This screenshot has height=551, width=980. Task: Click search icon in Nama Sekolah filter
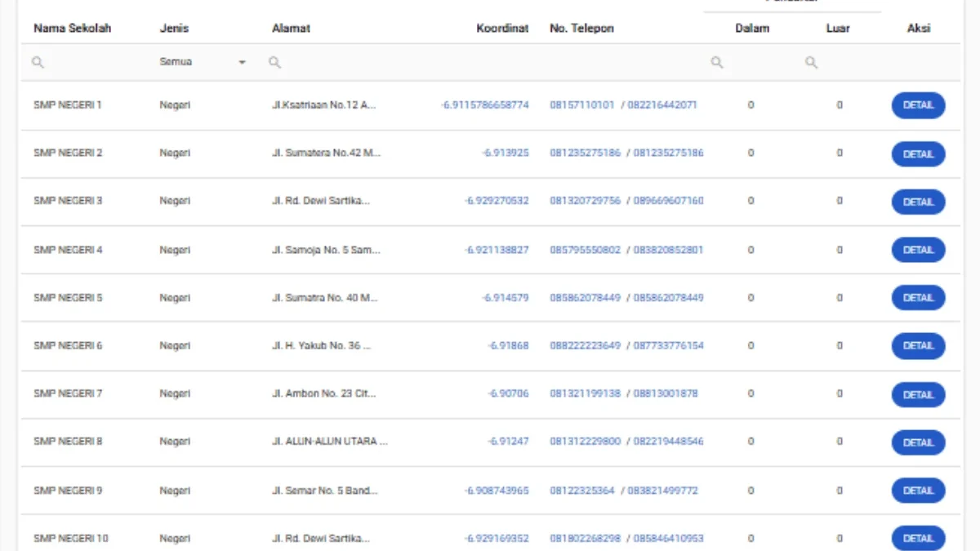click(x=38, y=63)
